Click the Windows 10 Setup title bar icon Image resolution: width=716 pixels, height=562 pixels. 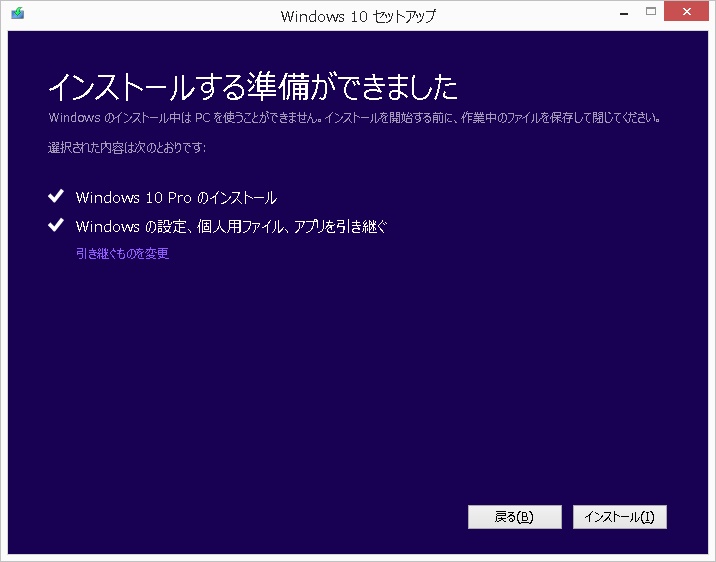point(18,15)
